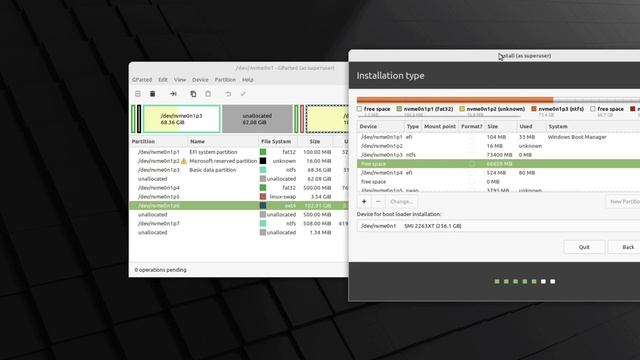
Task: Select the /dev/nvme0n1p4 row in GParted
Action: [x=239, y=188]
